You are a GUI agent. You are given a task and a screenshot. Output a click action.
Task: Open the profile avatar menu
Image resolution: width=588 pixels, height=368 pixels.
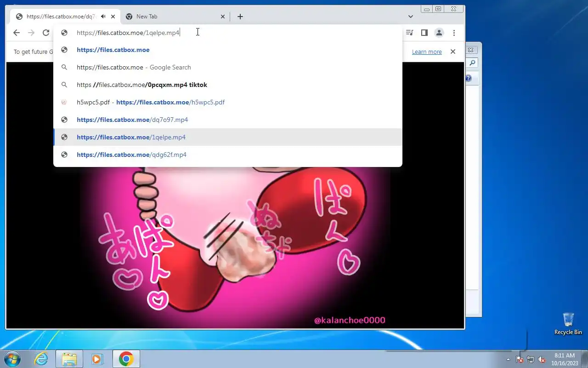click(x=439, y=33)
